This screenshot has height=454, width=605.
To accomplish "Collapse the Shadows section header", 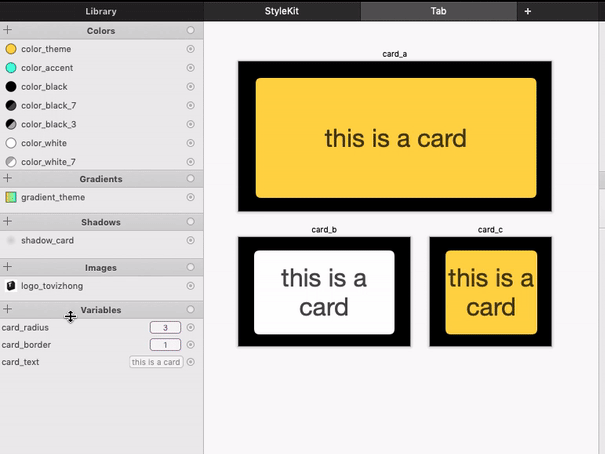I will [100, 222].
